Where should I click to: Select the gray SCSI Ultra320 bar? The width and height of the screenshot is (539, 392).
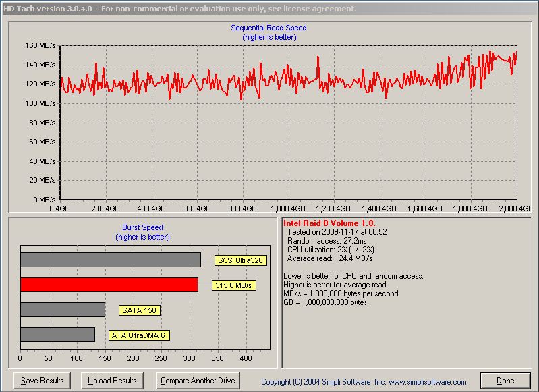(110, 260)
